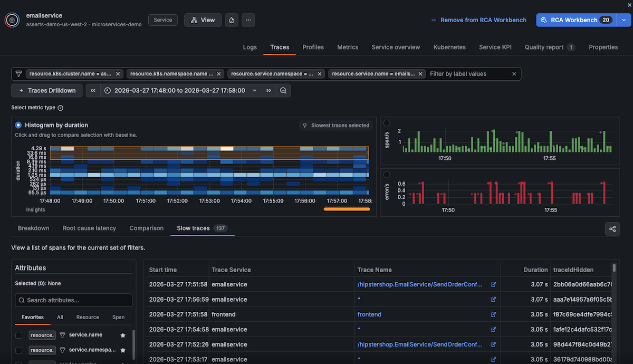This screenshot has height=364, width=633.
Task: Check the service.name attribute checkbox
Action: pos(19,335)
